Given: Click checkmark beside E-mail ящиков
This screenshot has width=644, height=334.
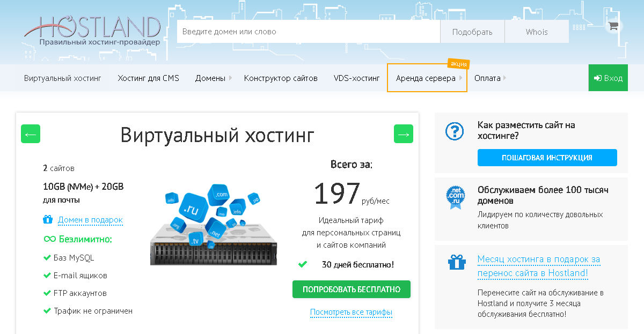Looking at the screenshot, I should 47,276.
